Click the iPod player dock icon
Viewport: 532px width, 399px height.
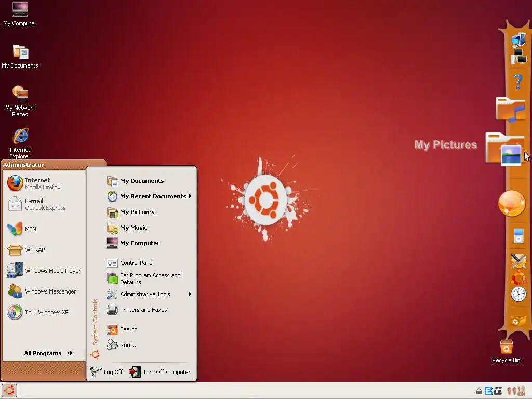(518, 236)
